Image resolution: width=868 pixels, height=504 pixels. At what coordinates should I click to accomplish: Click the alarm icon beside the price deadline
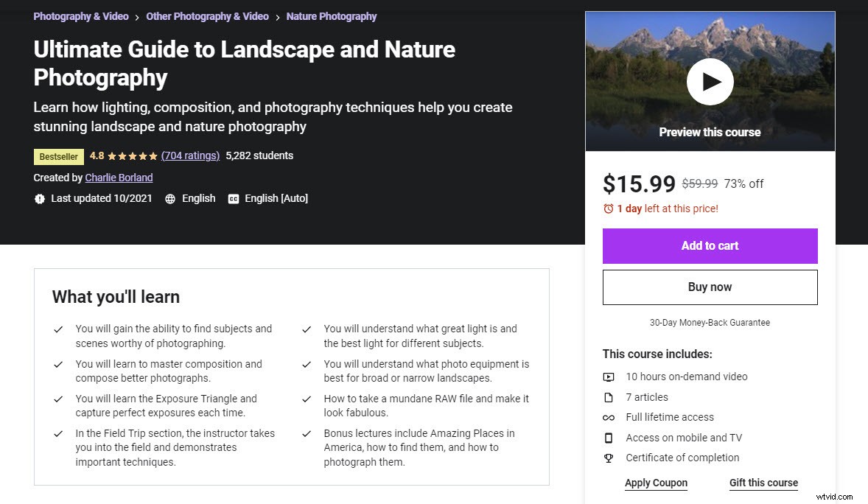click(609, 209)
